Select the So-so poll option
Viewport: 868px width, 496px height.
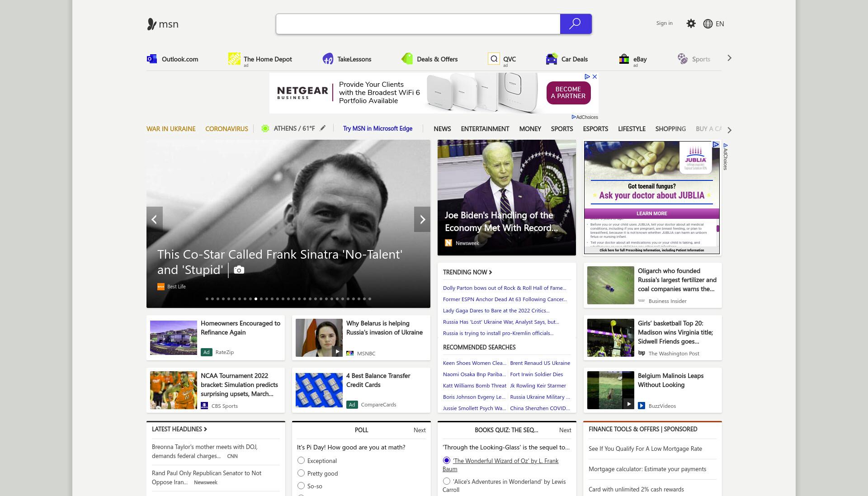coord(301,486)
